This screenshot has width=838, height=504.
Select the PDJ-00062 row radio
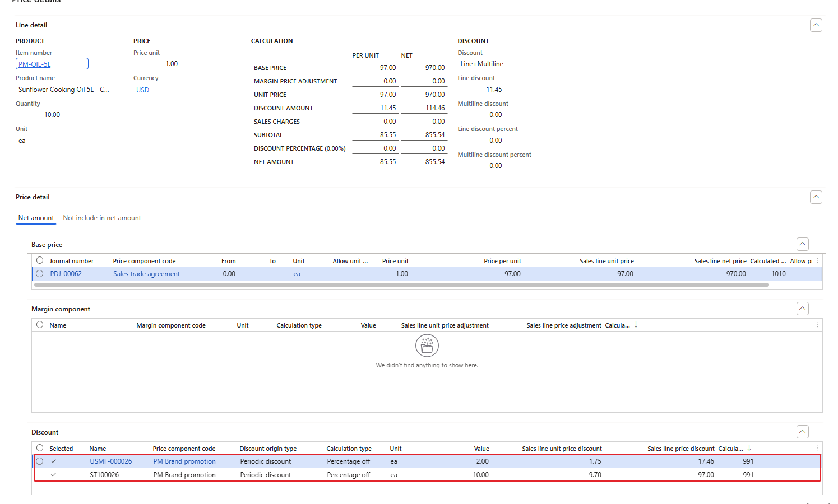coord(40,274)
